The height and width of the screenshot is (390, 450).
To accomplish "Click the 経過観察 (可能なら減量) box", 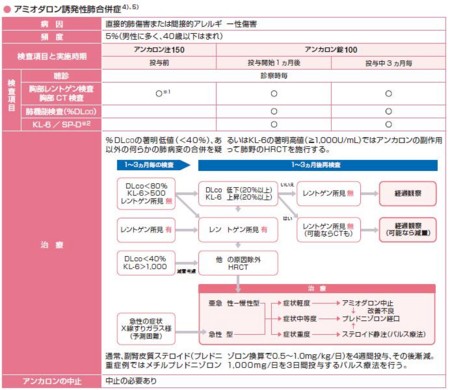I will [408, 230].
